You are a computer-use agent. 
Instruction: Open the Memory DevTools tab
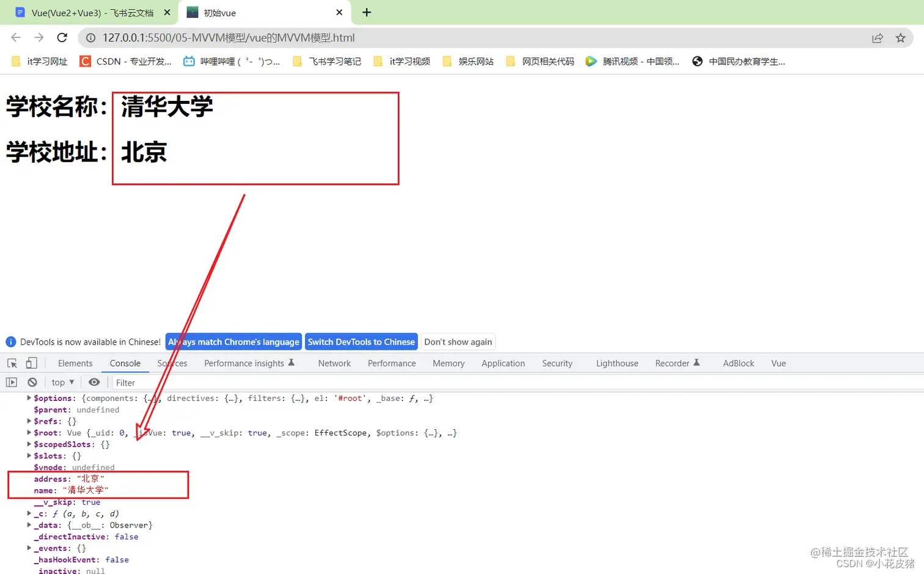(449, 363)
